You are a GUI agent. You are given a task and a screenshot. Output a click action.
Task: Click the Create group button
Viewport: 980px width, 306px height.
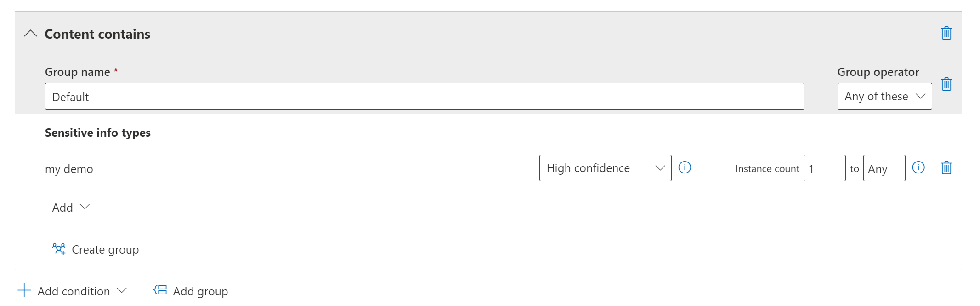[x=105, y=249]
